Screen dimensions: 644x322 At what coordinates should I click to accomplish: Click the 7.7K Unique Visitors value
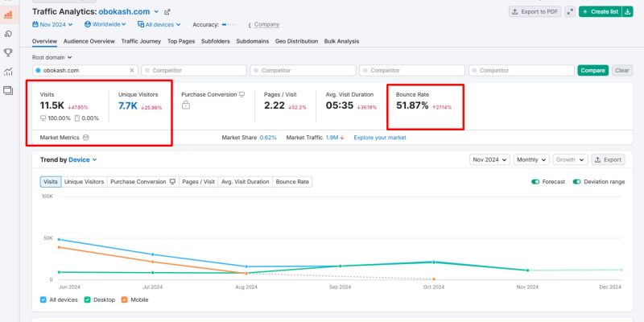point(128,106)
